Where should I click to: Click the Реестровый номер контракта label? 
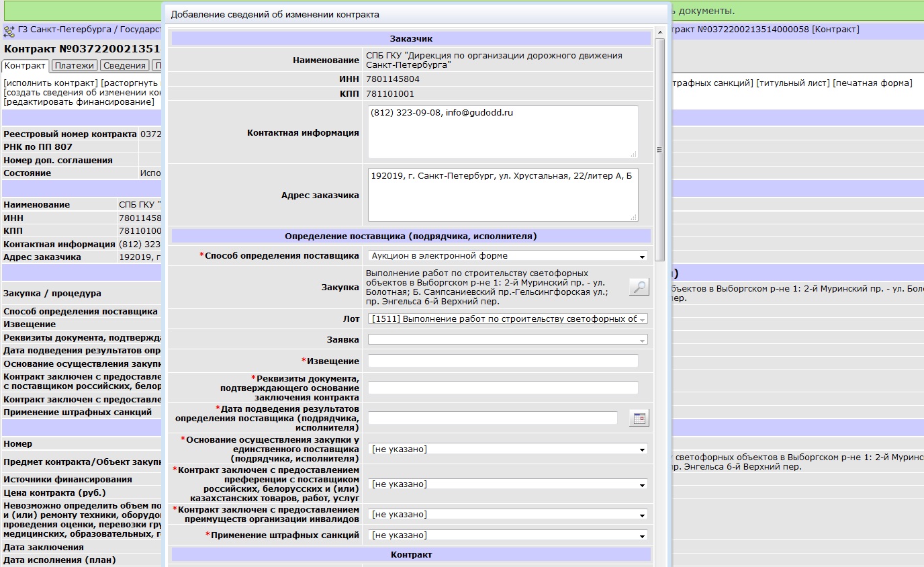(70, 134)
